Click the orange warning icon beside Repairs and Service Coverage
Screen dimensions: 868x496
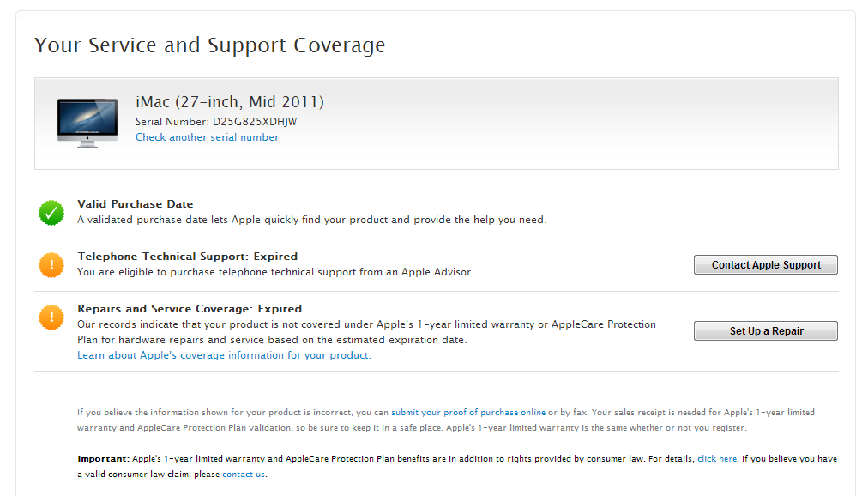pos(51,318)
